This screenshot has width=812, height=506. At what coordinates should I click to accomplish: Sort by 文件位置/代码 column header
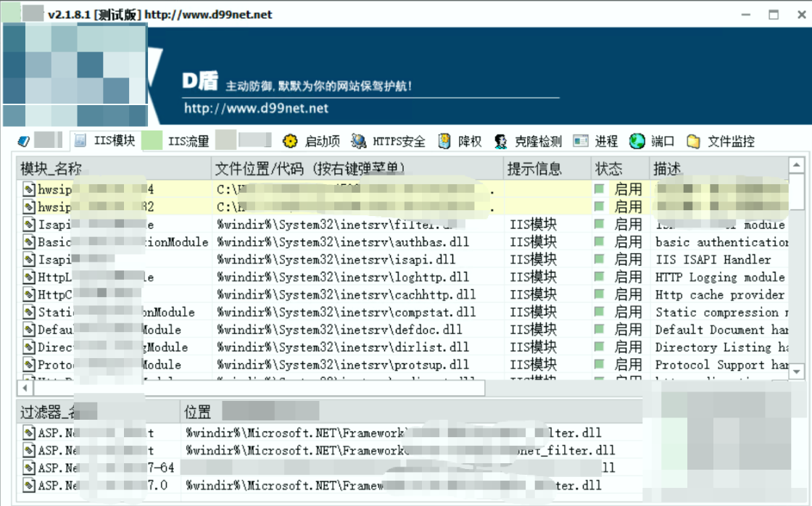[x=357, y=168]
